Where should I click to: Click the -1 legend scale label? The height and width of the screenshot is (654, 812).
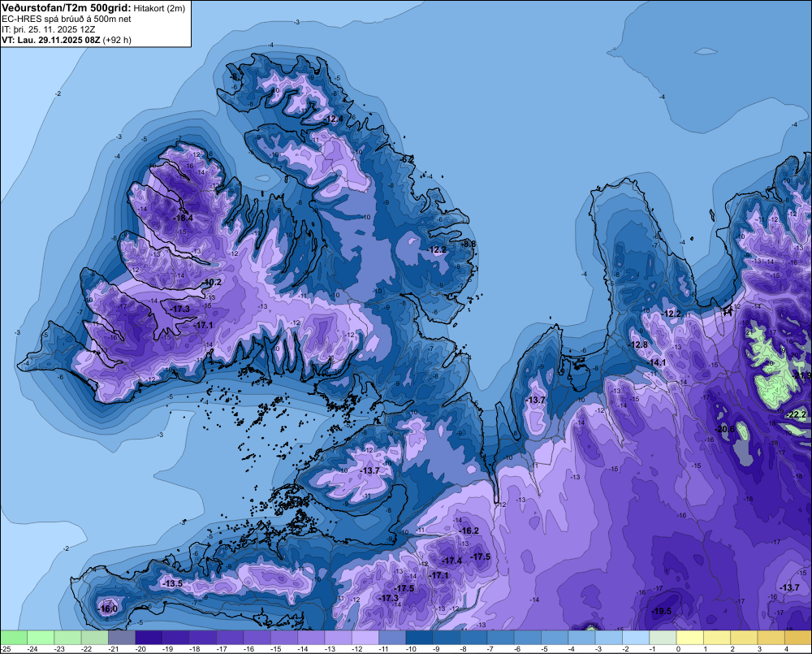click(x=653, y=649)
